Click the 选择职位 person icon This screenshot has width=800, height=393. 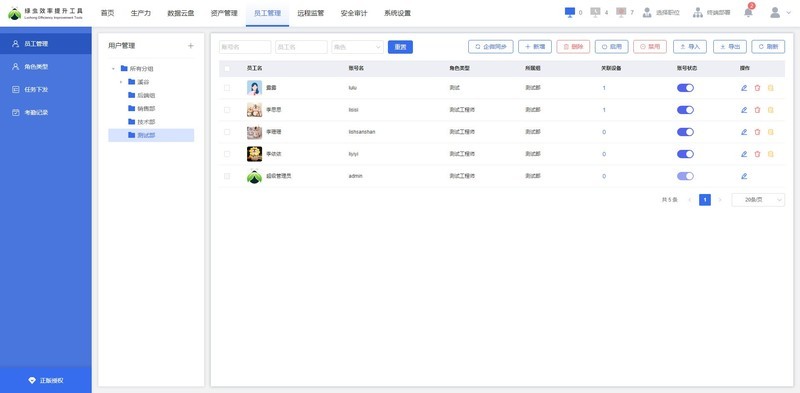point(647,13)
